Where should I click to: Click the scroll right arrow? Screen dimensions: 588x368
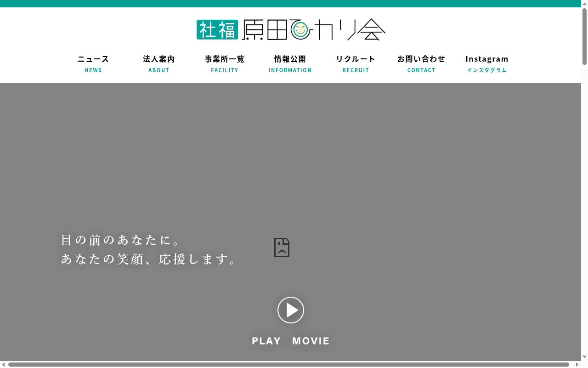pos(577,364)
